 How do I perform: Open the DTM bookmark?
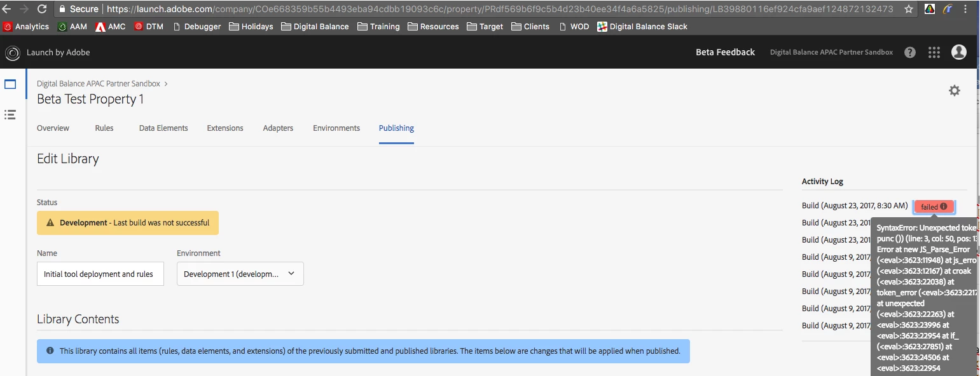pos(149,27)
